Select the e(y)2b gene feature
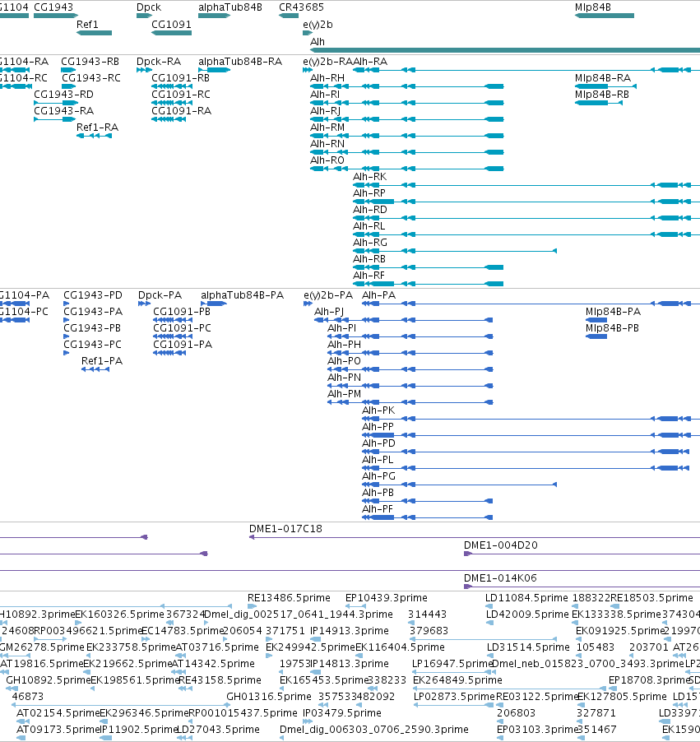 308,33
